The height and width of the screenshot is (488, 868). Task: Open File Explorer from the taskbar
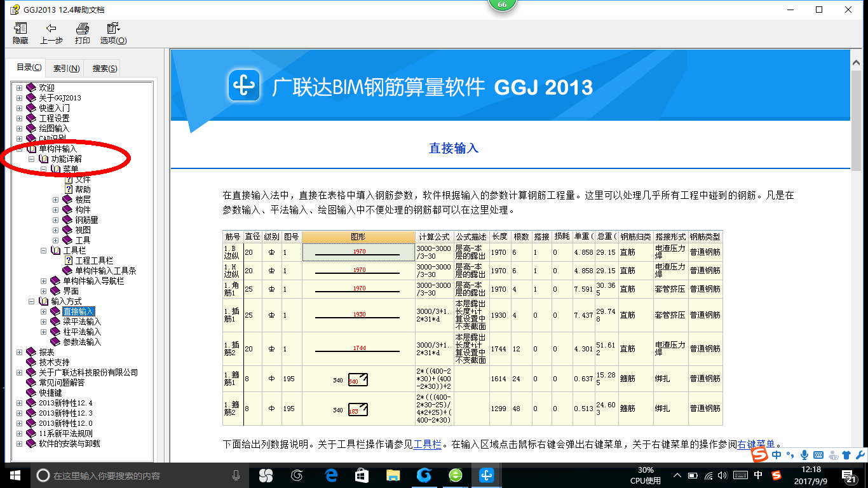393,475
